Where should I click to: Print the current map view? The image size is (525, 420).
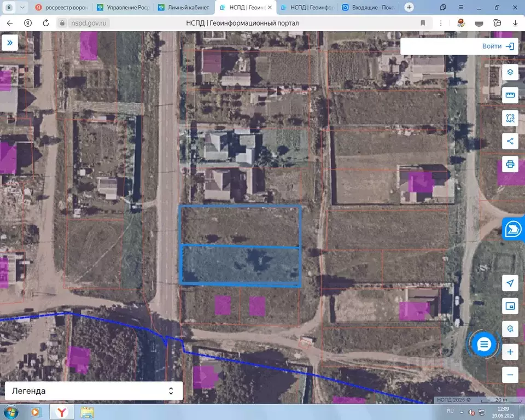click(x=510, y=164)
